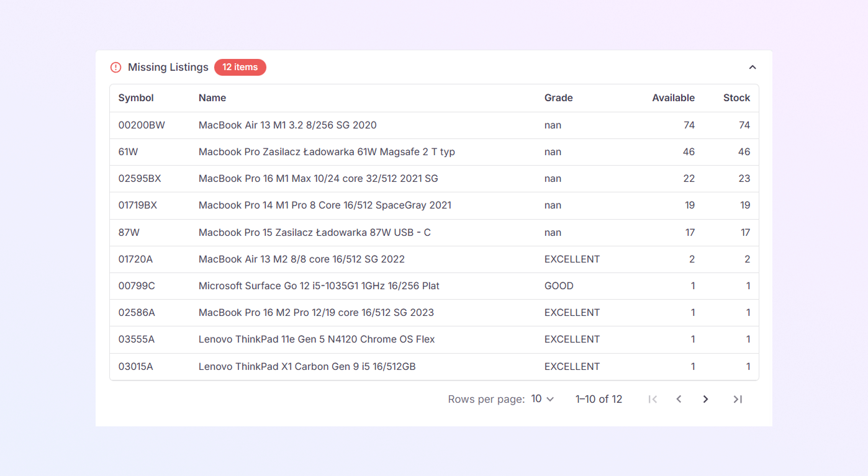This screenshot has width=868, height=476.
Task: Select symbol 01720A
Action: point(135,259)
